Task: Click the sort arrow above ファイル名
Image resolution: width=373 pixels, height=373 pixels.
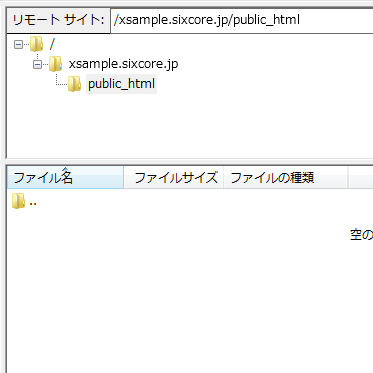Action: pyautogui.click(x=65, y=169)
